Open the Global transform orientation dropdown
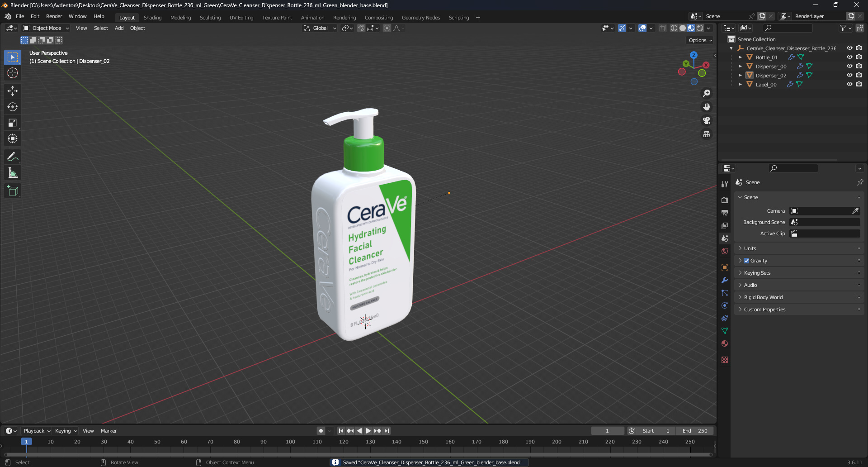 pos(320,28)
